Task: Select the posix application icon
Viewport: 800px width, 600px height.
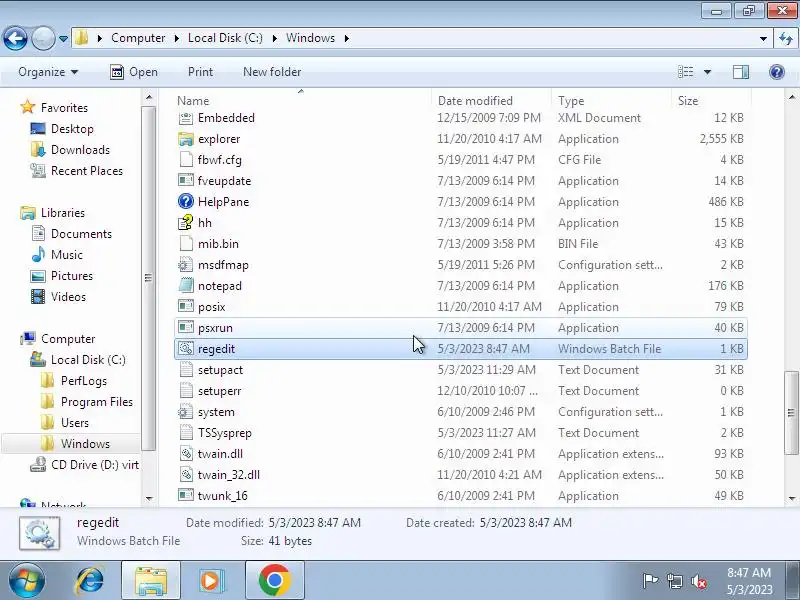Action: [186, 307]
